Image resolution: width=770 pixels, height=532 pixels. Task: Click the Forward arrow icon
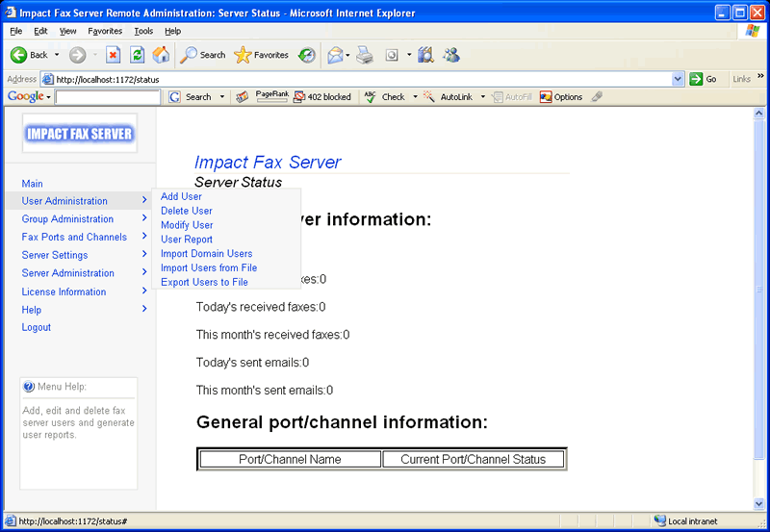pyautogui.click(x=77, y=55)
